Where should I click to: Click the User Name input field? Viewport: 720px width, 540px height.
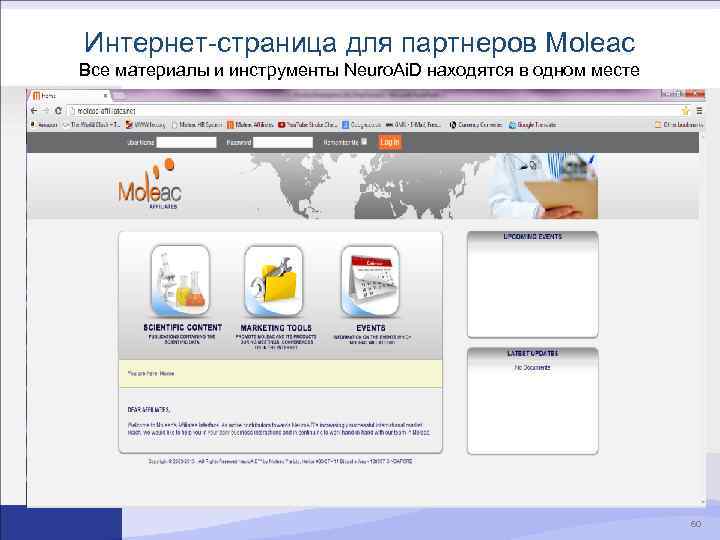[x=186, y=142]
